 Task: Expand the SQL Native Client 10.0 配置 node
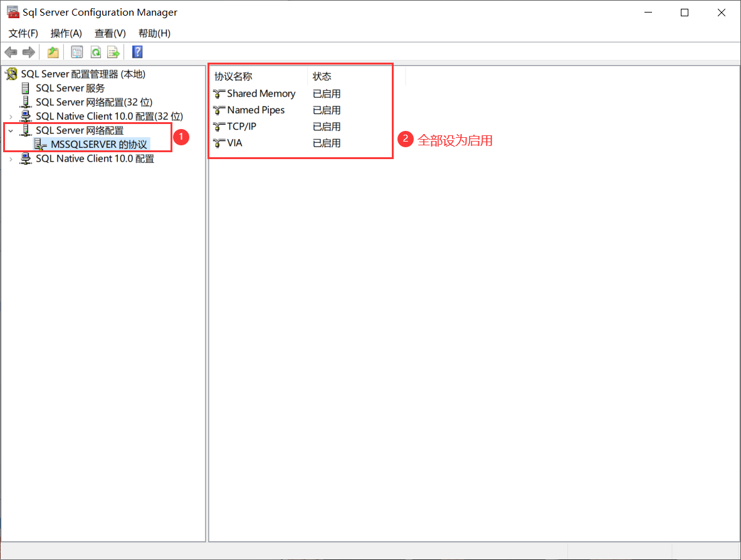click(x=11, y=159)
